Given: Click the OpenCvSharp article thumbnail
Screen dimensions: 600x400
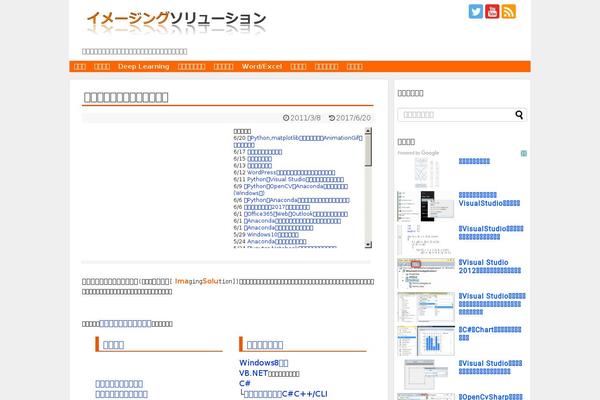Looking at the screenshot, I should tap(426, 397).
